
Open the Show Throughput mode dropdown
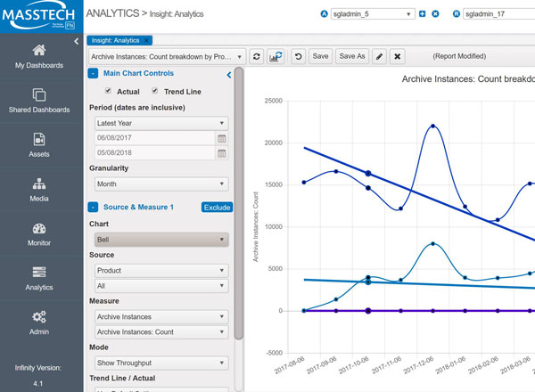161,363
